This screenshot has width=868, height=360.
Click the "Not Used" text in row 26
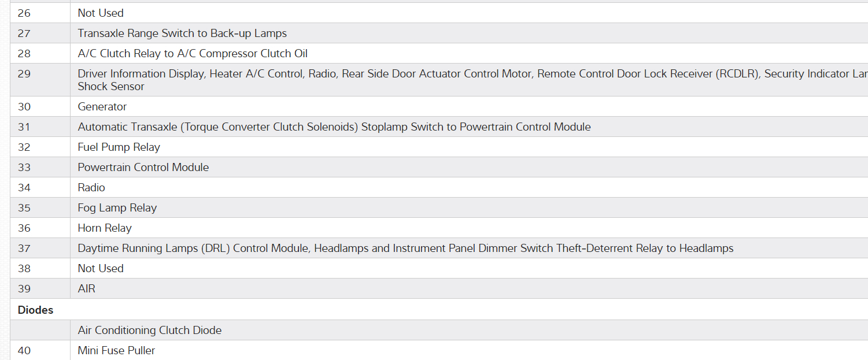101,13
